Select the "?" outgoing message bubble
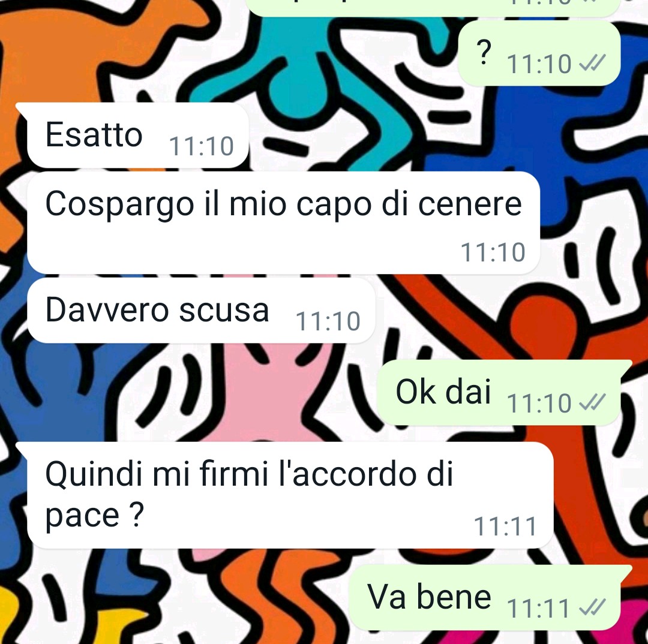The width and height of the screenshot is (648, 644). (539, 53)
